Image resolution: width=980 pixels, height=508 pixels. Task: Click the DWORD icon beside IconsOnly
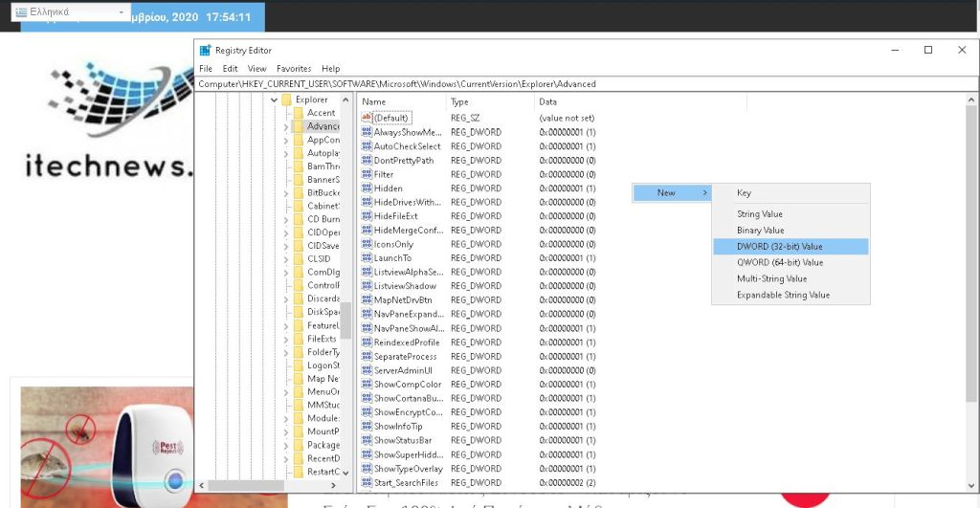click(367, 244)
